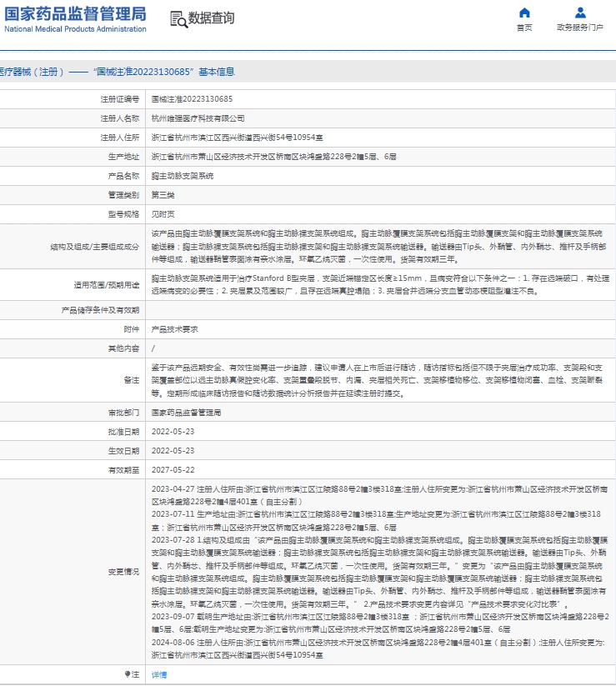
Task: Select the 生产地址 label
Action: point(124,157)
